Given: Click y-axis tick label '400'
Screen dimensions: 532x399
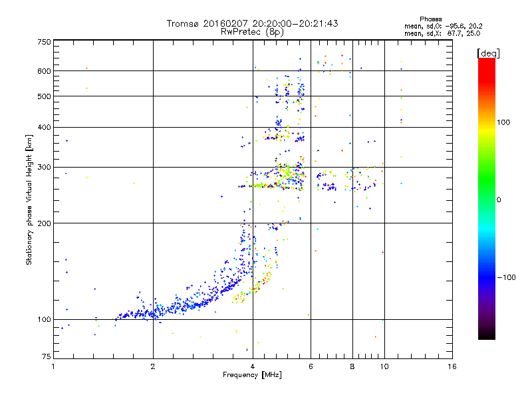Looking at the screenshot, I should point(44,128).
